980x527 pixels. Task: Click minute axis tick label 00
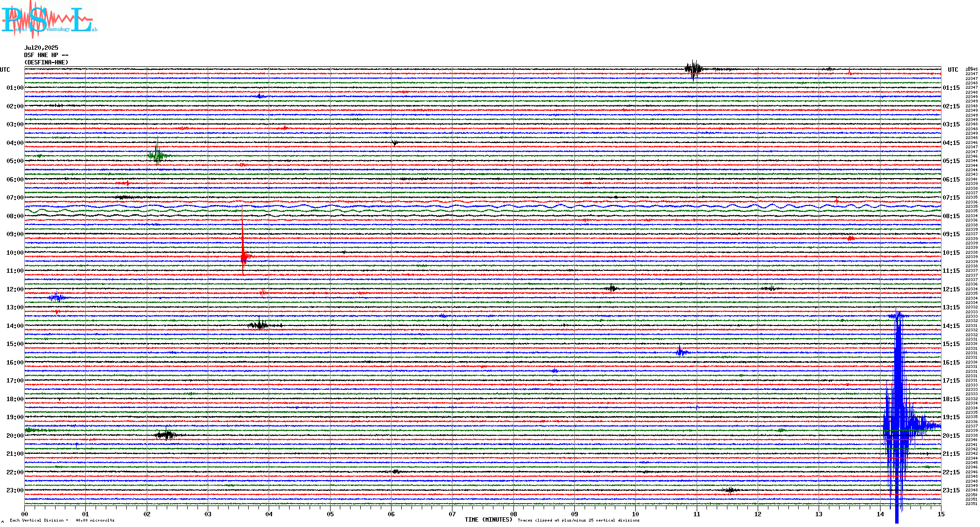pyautogui.click(x=24, y=514)
